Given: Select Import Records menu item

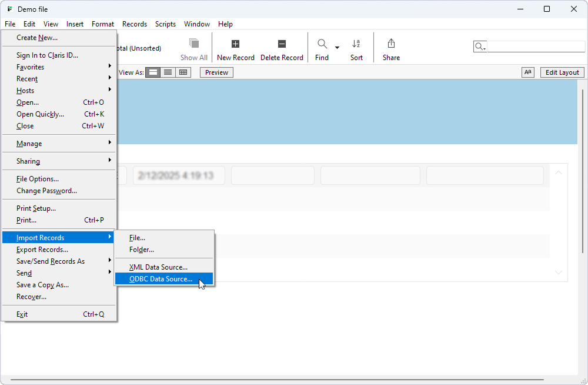Looking at the screenshot, I should 58,237.
